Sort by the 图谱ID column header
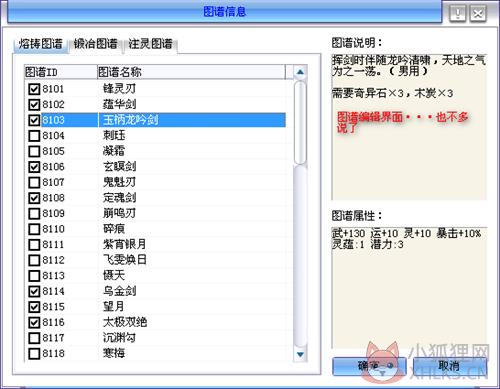This screenshot has width=500, height=389. pyautogui.click(x=61, y=72)
